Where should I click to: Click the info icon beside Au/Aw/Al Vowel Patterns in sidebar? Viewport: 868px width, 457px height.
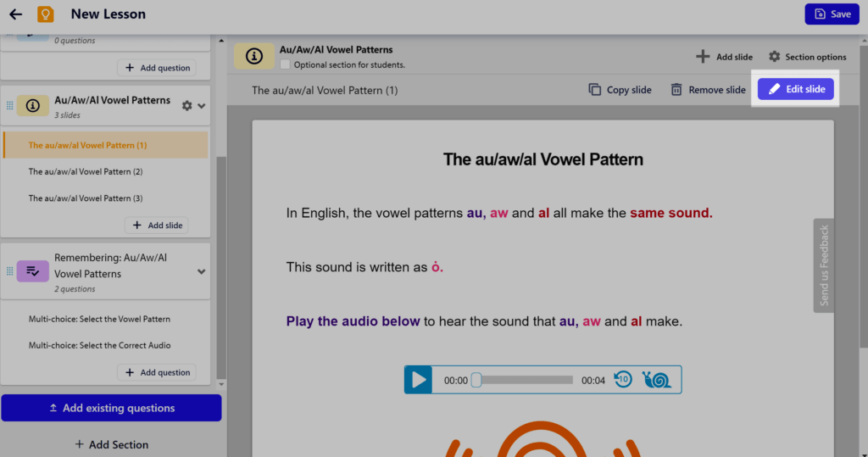pyautogui.click(x=33, y=105)
